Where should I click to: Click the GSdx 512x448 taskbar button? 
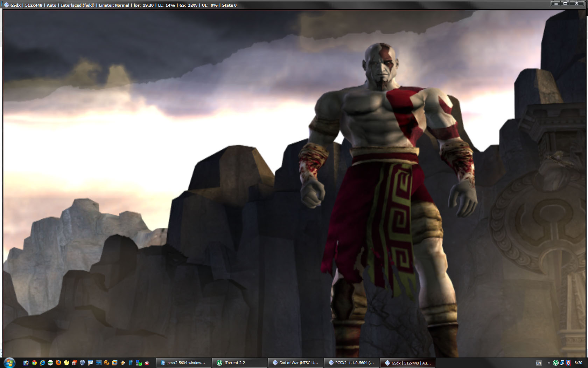(x=408, y=363)
